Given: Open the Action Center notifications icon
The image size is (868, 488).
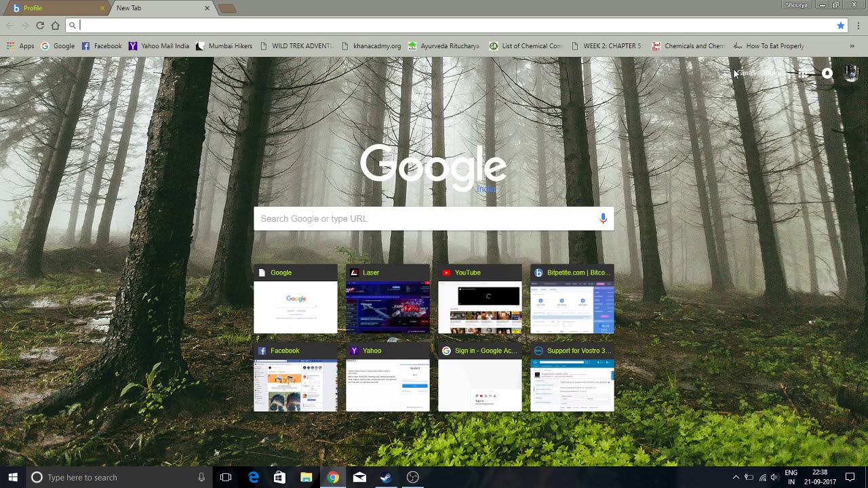Looking at the screenshot, I should click(850, 477).
